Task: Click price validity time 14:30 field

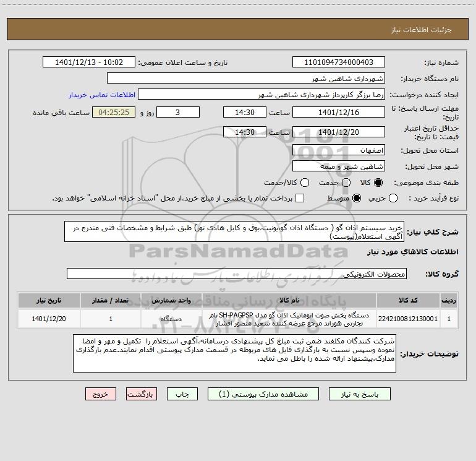Action: 245,132
